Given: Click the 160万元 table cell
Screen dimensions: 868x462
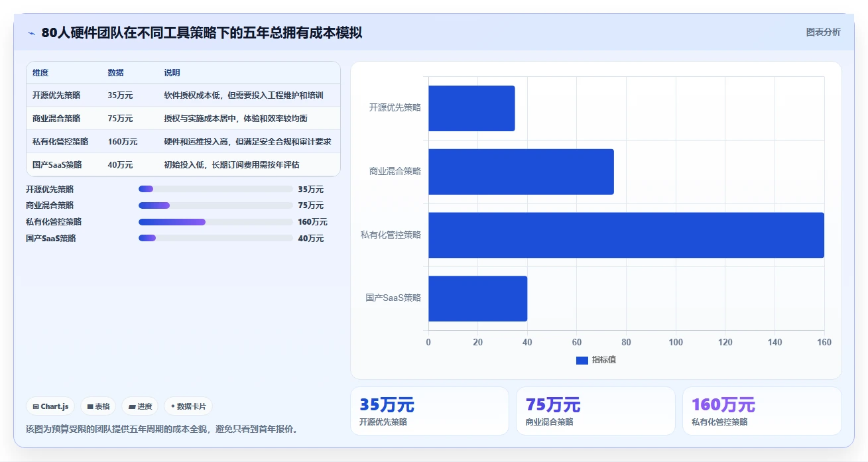Looking at the screenshot, I should pyautogui.click(x=122, y=142).
